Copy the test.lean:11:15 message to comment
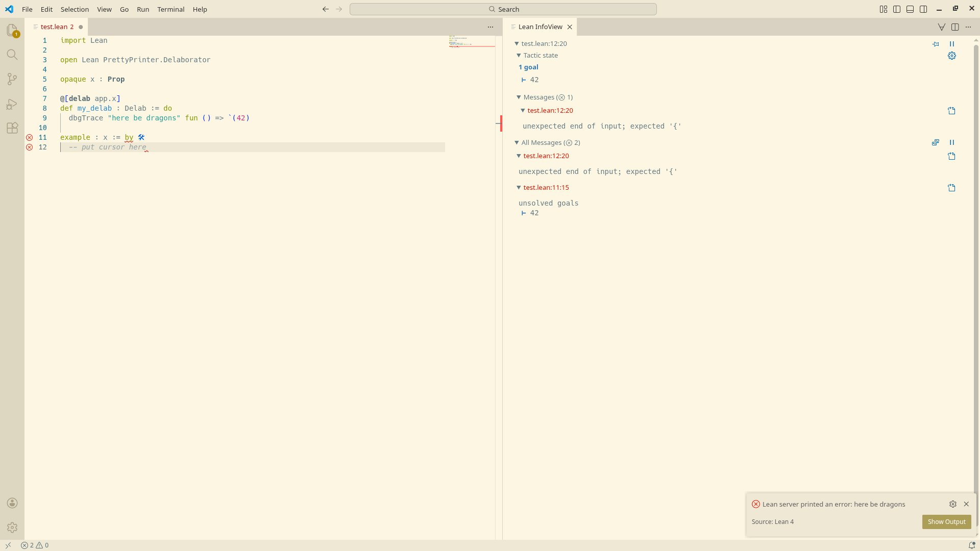The height and width of the screenshot is (551, 980). [951, 188]
